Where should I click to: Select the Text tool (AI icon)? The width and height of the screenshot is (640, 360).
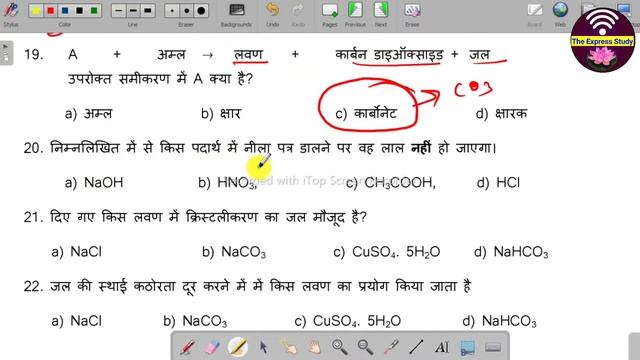(442, 347)
